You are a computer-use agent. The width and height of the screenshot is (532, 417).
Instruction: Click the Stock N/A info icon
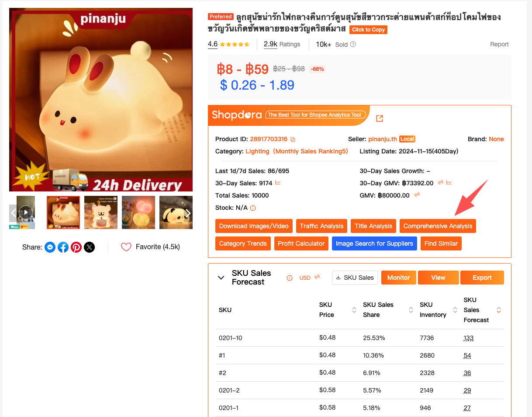tap(253, 208)
